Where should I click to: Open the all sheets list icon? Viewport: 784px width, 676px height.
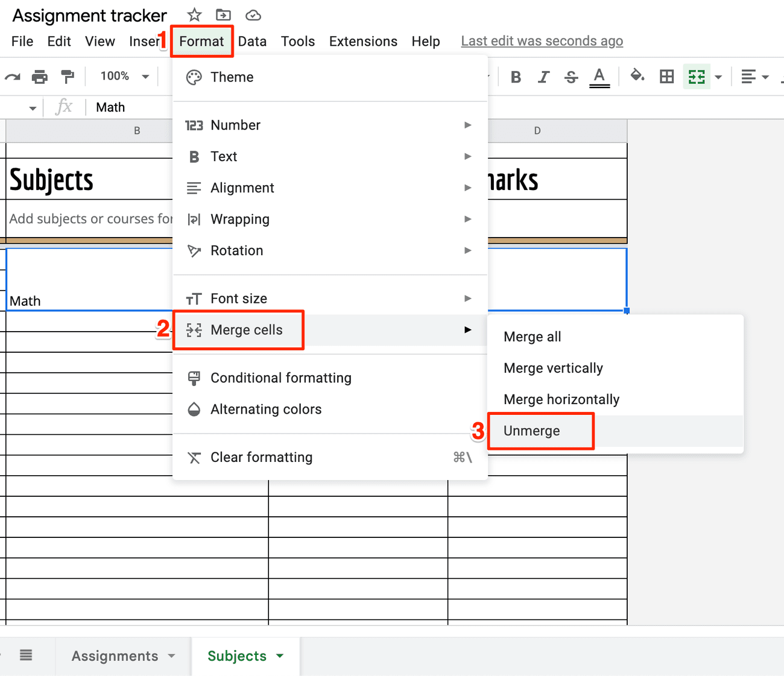coord(26,655)
